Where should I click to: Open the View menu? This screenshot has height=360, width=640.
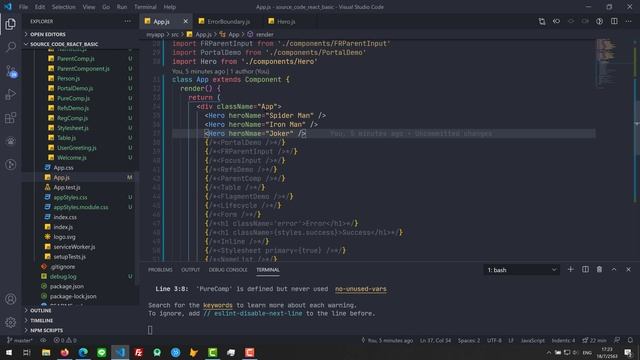(89, 7)
